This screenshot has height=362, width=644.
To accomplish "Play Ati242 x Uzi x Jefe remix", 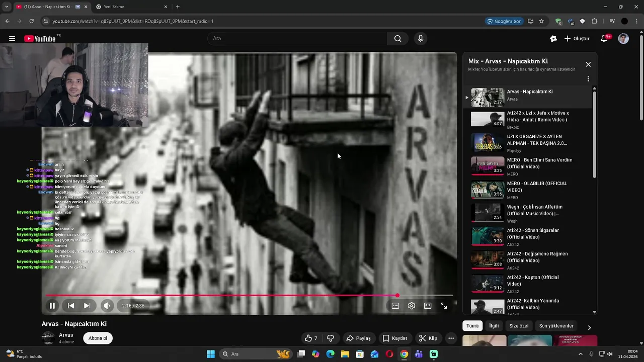I will coord(527,119).
